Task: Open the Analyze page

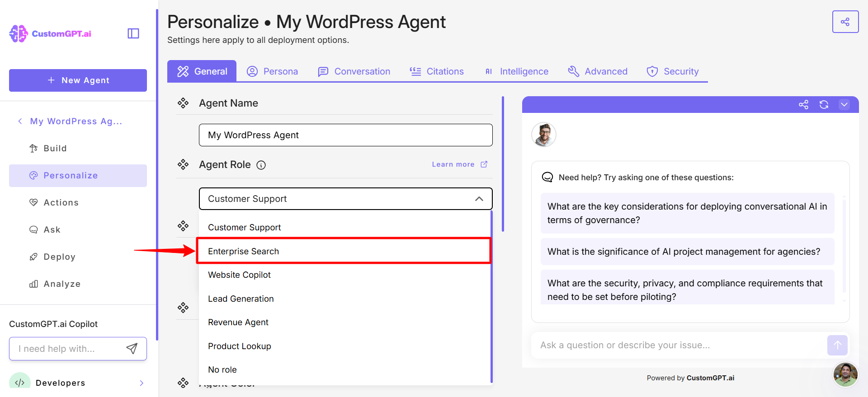Action: 78,284
